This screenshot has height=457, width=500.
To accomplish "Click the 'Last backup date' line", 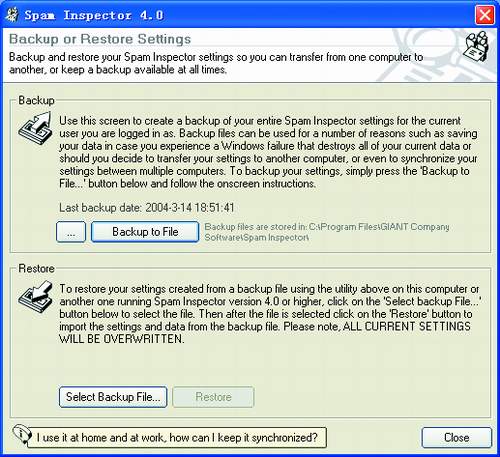I will point(147,208).
